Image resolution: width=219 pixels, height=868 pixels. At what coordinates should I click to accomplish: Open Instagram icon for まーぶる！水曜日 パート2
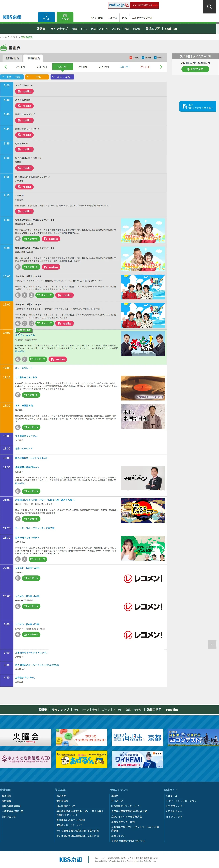31,324
